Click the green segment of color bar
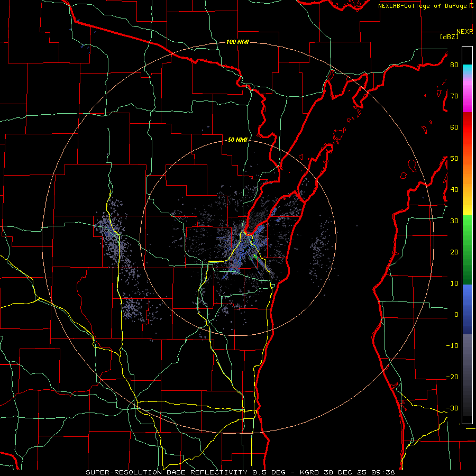Screen dimensions: 476x476 tap(467, 250)
